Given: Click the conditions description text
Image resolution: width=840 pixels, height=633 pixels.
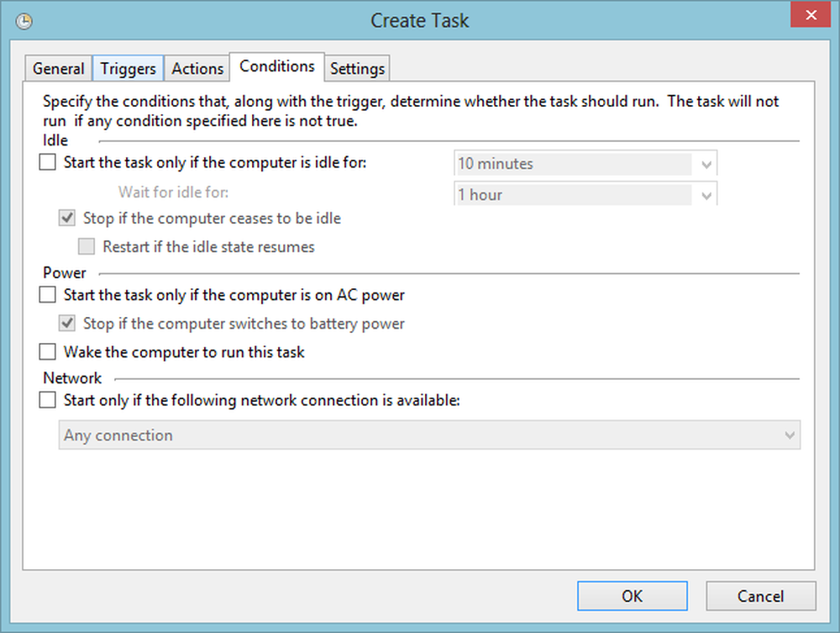Looking at the screenshot, I should (x=411, y=111).
